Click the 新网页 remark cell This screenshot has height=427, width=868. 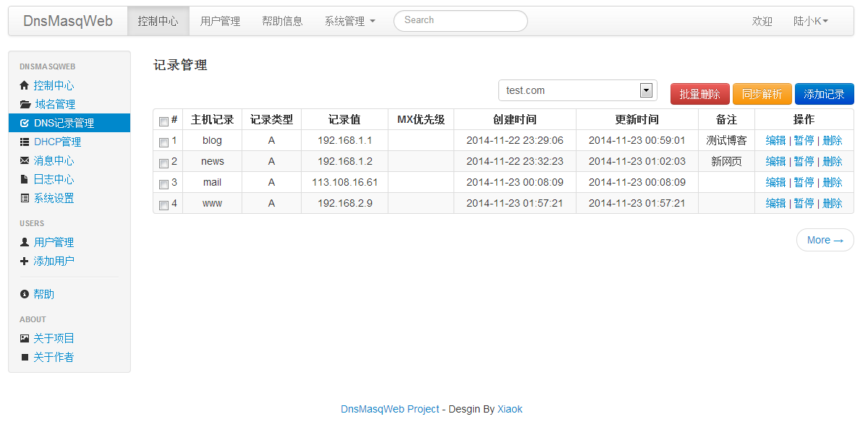(x=726, y=161)
